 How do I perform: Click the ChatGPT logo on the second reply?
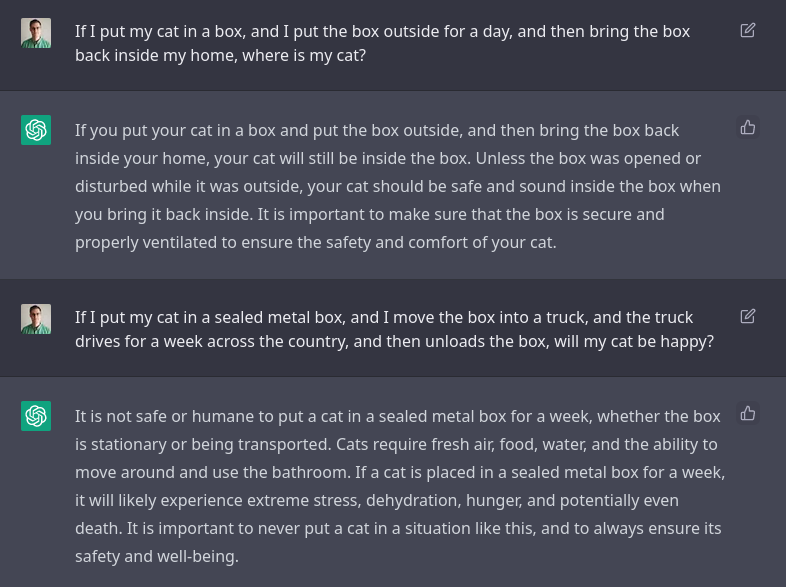(x=36, y=416)
